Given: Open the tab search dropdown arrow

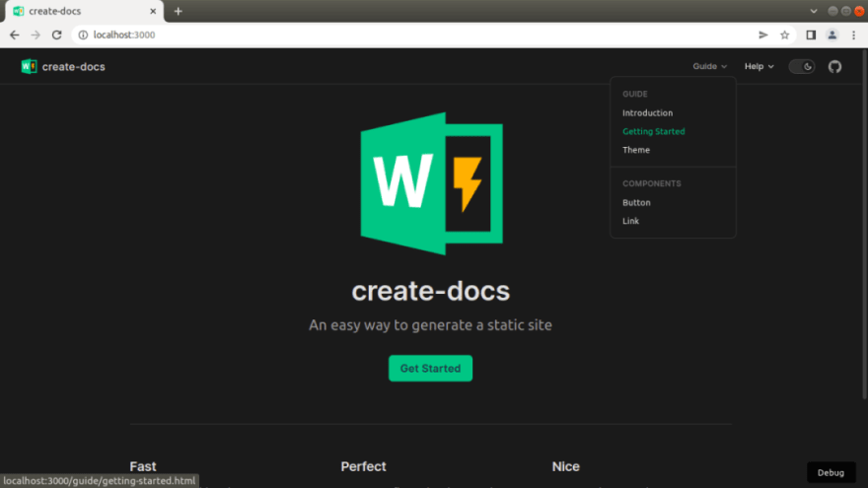Looking at the screenshot, I should pos(813,11).
